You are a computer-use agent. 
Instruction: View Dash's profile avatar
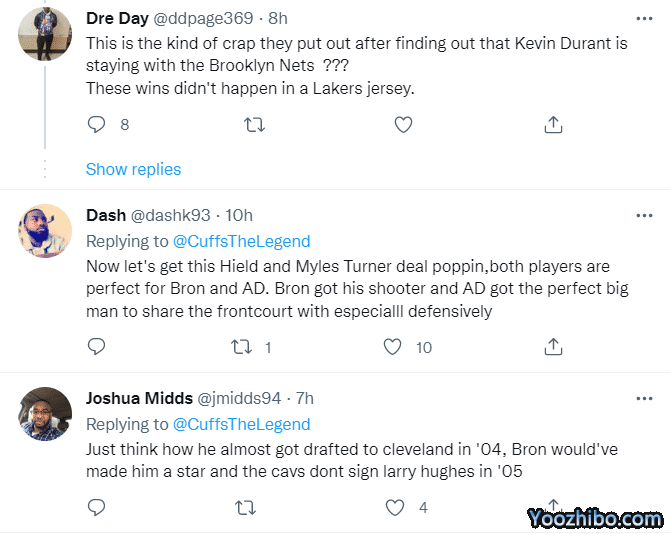click(45, 231)
